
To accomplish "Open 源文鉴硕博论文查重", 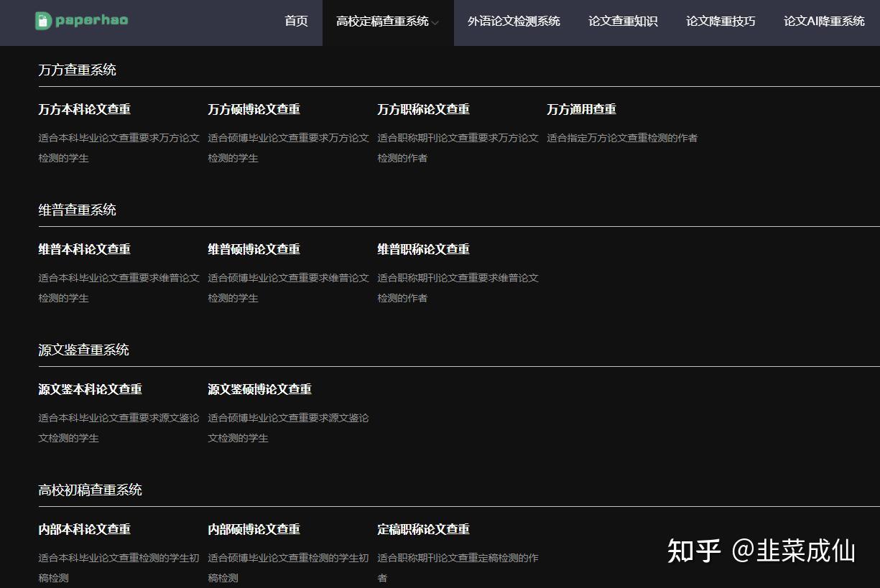I will [260, 389].
